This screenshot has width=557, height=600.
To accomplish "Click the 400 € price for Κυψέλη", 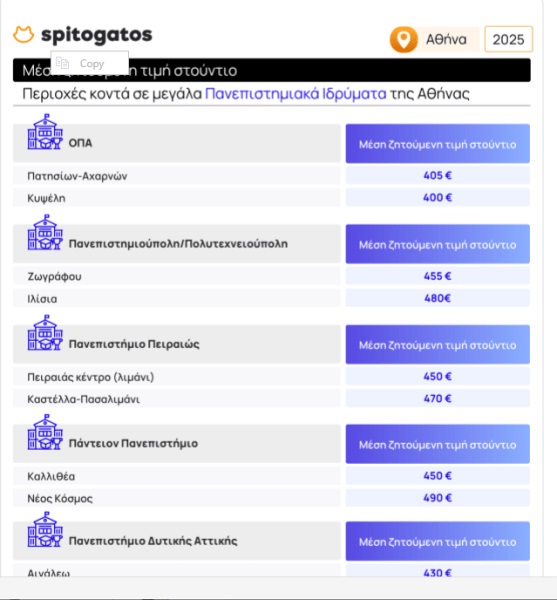I will 438,197.
